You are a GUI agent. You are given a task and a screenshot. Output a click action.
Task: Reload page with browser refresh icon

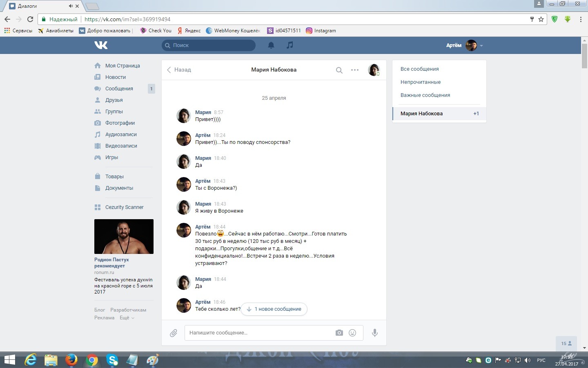[x=30, y=19]
